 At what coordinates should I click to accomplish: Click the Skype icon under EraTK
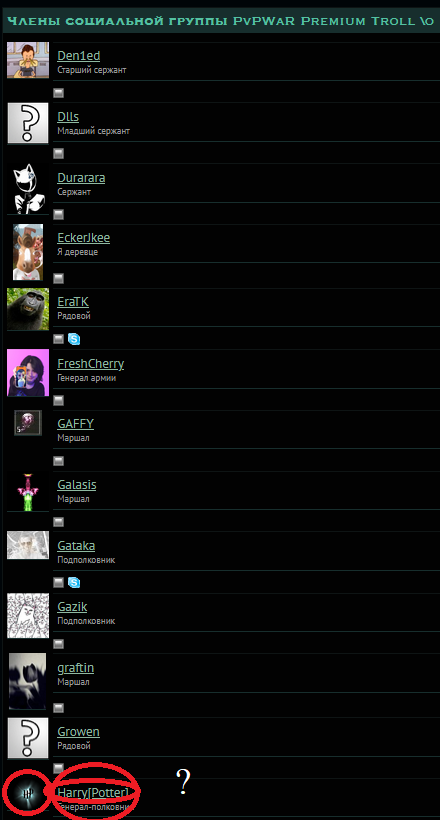click(74, 339)
